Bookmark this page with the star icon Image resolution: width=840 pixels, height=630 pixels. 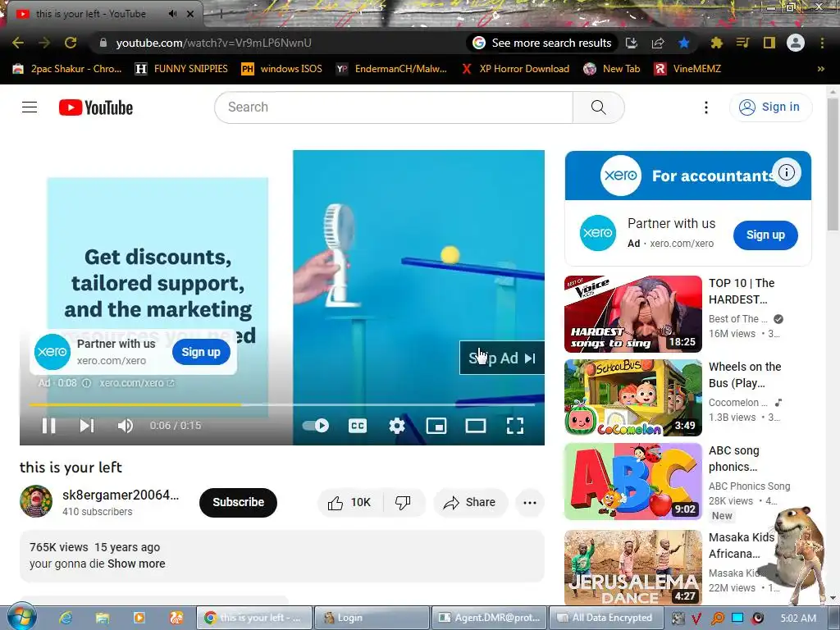pos(684,43)
